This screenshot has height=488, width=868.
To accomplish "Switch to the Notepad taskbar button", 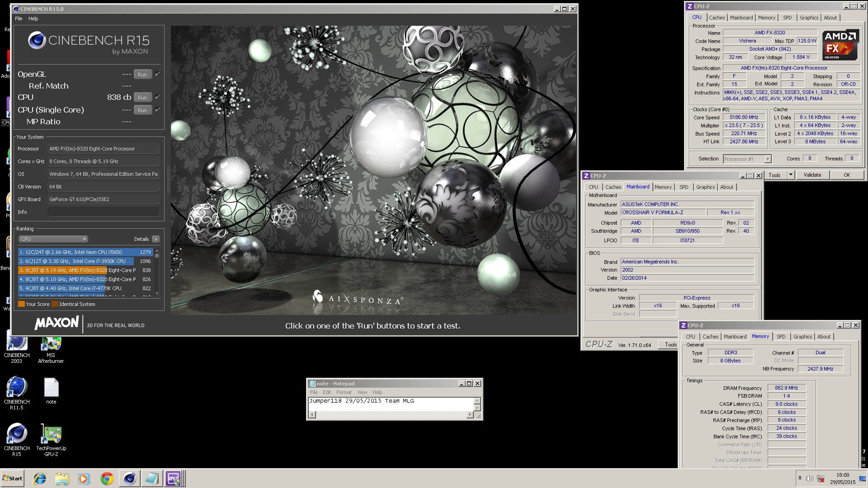I will 151,479.
